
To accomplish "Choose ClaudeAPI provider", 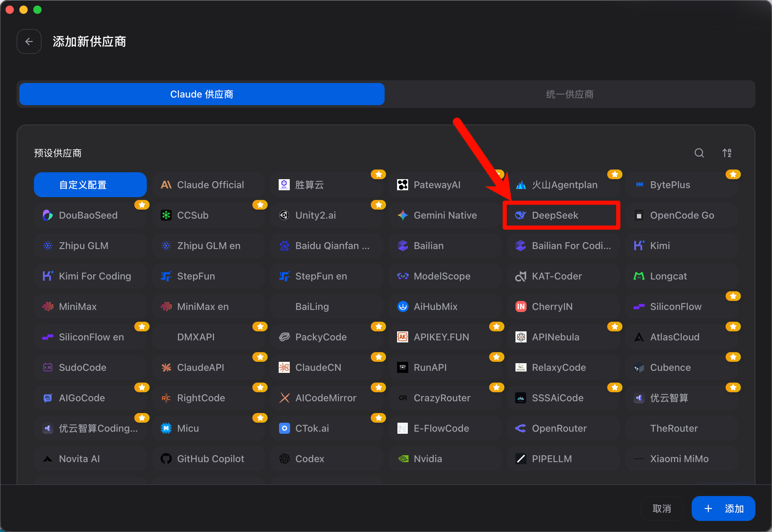I will tap(208, 367).
